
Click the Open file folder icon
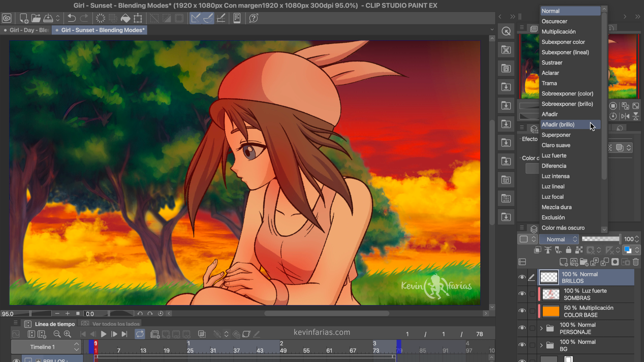[36, 18]
